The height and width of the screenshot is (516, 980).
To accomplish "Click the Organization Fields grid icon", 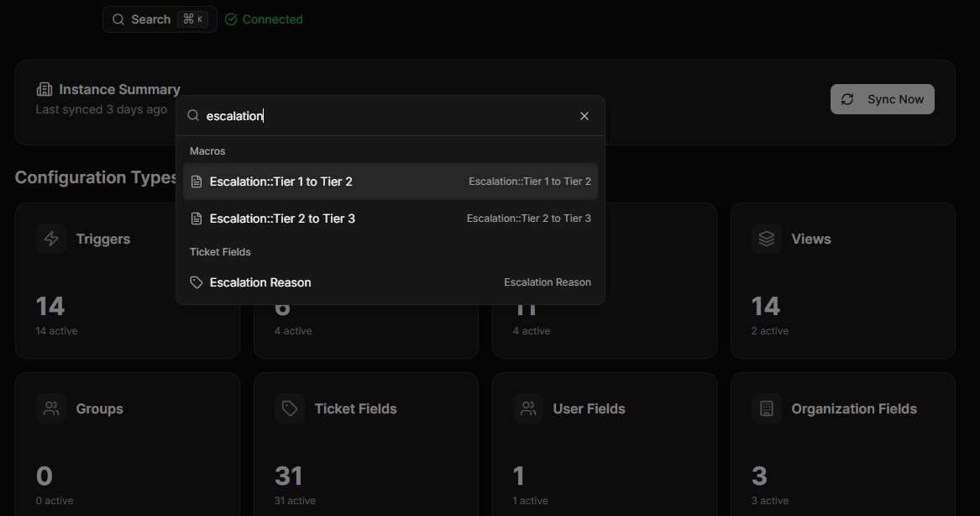I will pos(766,408).
